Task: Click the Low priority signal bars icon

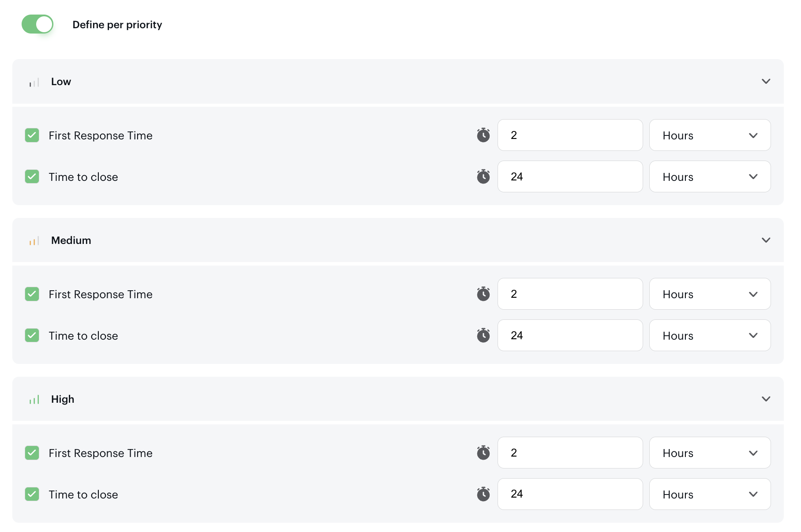Action: pos(34,82)
